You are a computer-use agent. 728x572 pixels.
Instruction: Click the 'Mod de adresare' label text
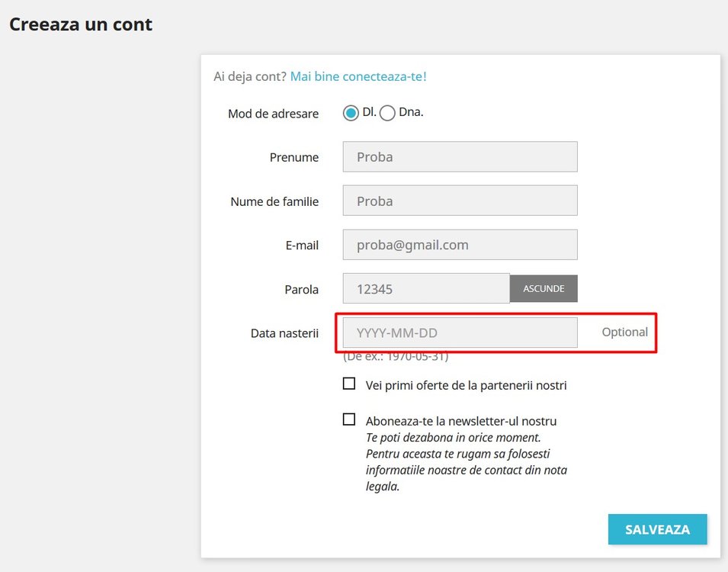pyautogui.click(x=273, y=114)
